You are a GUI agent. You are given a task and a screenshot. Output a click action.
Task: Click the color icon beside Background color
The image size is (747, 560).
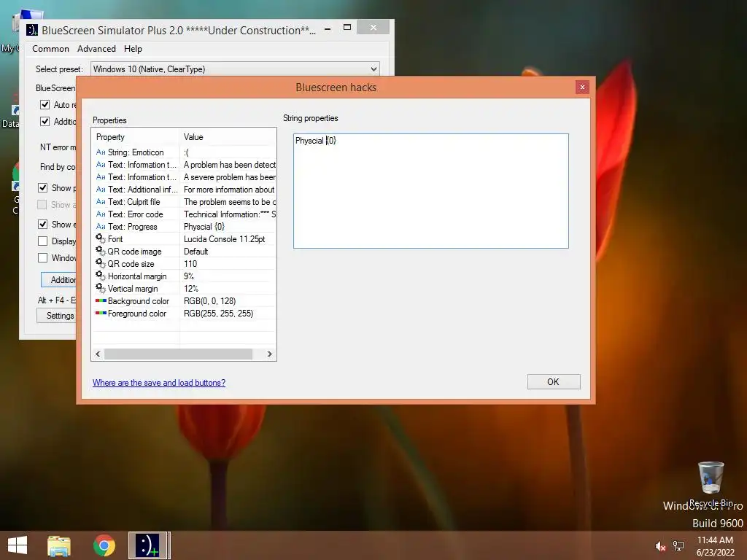point(101,300)
